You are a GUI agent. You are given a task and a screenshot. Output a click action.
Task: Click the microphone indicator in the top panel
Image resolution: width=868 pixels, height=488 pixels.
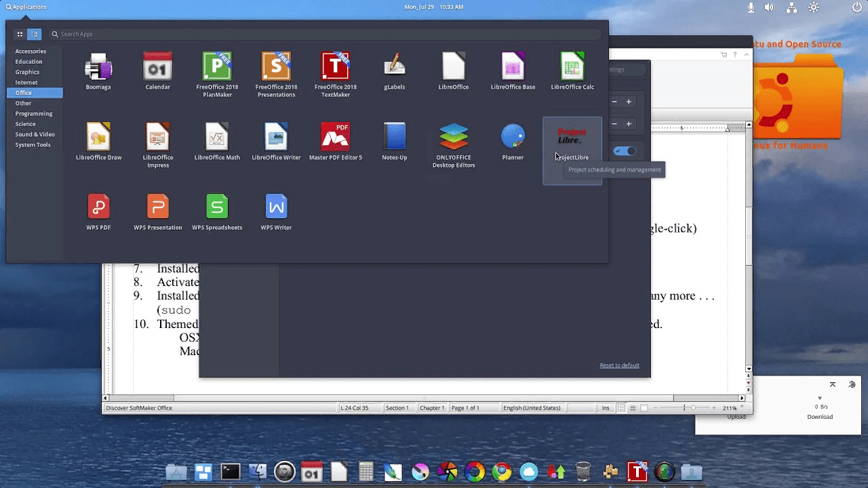pos(751,7)
